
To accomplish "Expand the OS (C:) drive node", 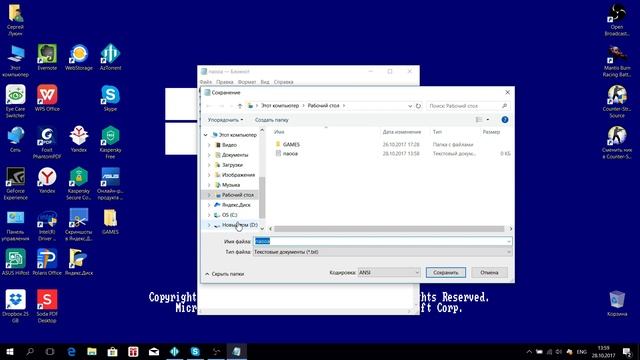I will [209, 215].
